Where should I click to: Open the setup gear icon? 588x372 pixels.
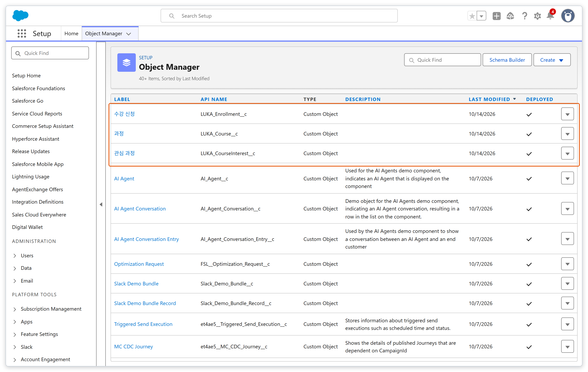pyautogui.click(x=537, y=16)
